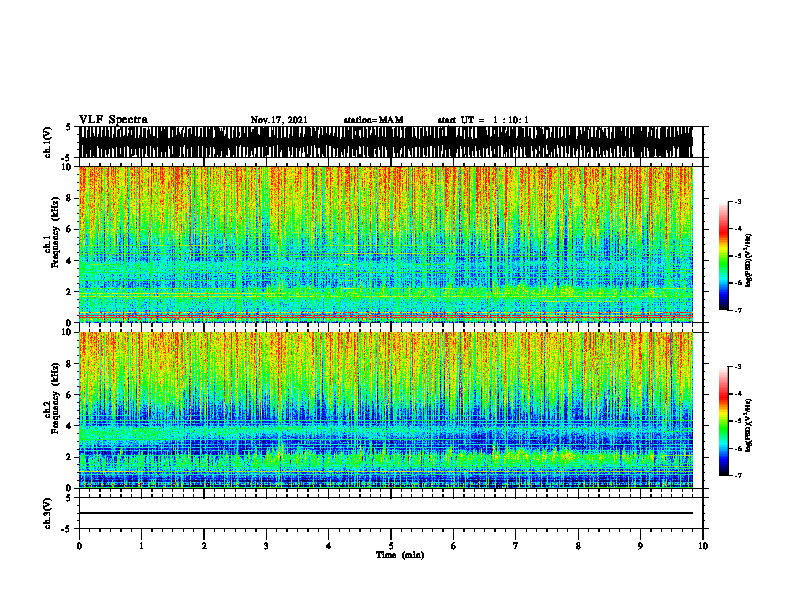Click the ch.1 spectrogram color scale bar

click(723, 256)
